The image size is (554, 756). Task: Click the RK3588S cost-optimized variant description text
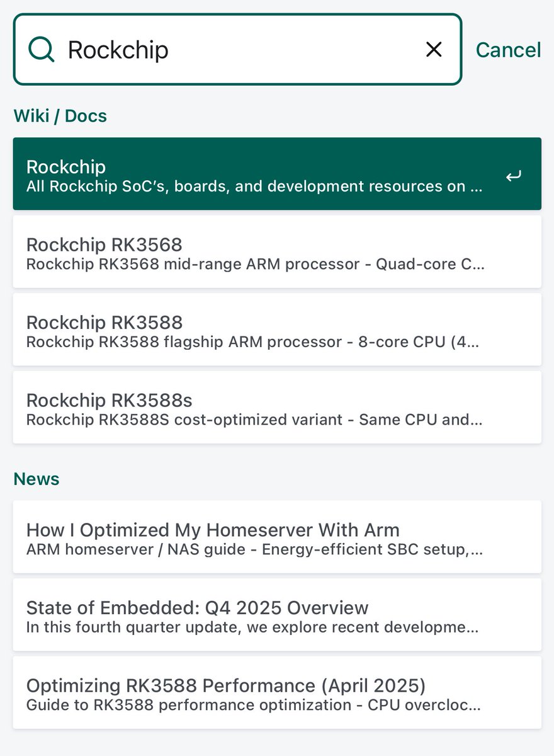[x=254, y=420]
